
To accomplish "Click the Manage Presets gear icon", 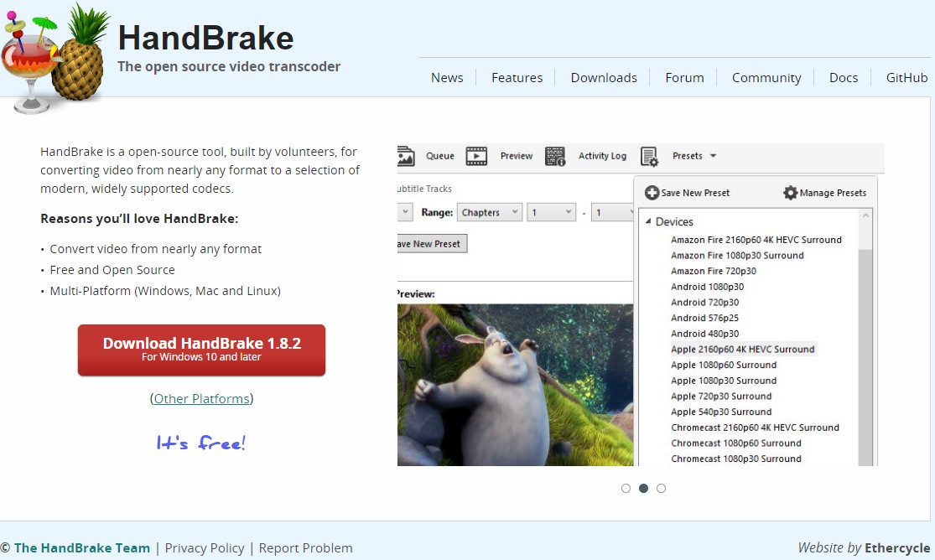I will tap(790, 193).
